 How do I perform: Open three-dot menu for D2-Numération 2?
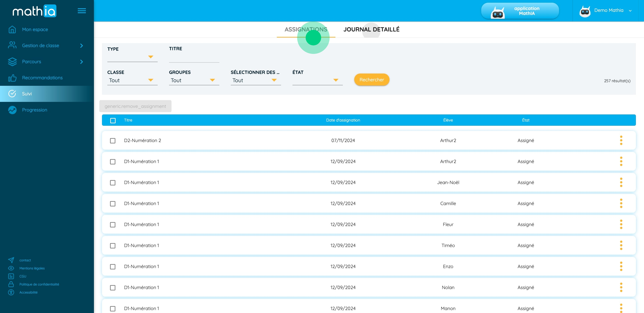coord(621,140)
